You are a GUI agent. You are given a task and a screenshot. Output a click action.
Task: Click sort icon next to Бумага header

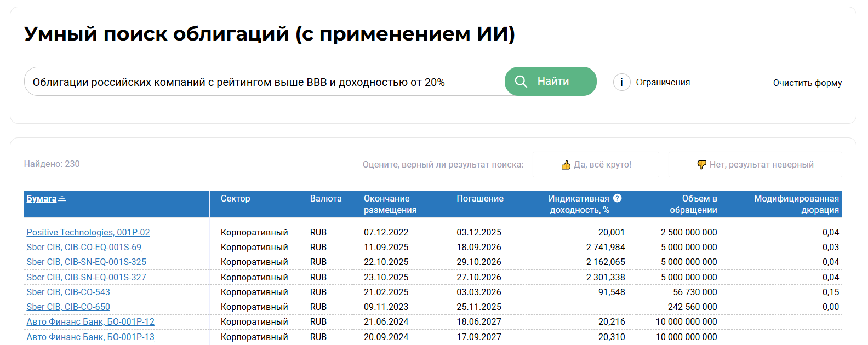coord(62,199)
